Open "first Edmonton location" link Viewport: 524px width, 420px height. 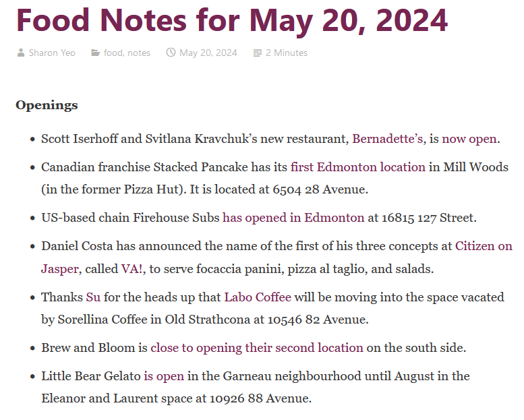click(x=358, y=167)
